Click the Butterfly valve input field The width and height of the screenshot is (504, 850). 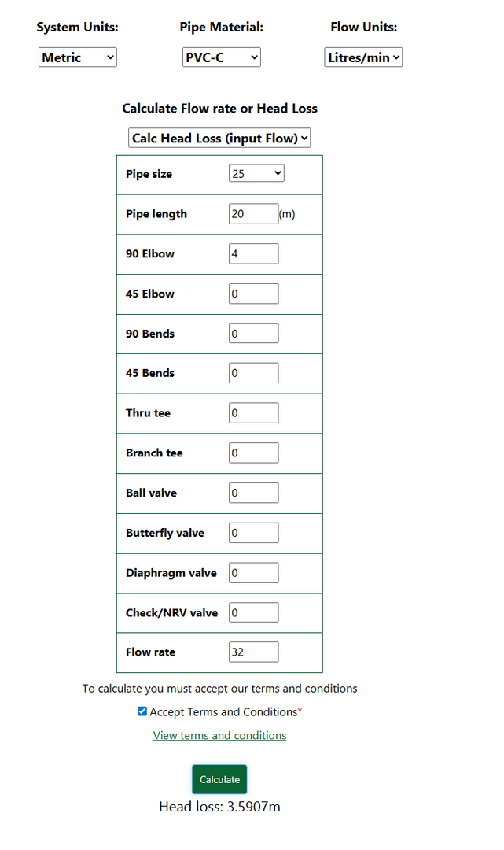[253, 533]
